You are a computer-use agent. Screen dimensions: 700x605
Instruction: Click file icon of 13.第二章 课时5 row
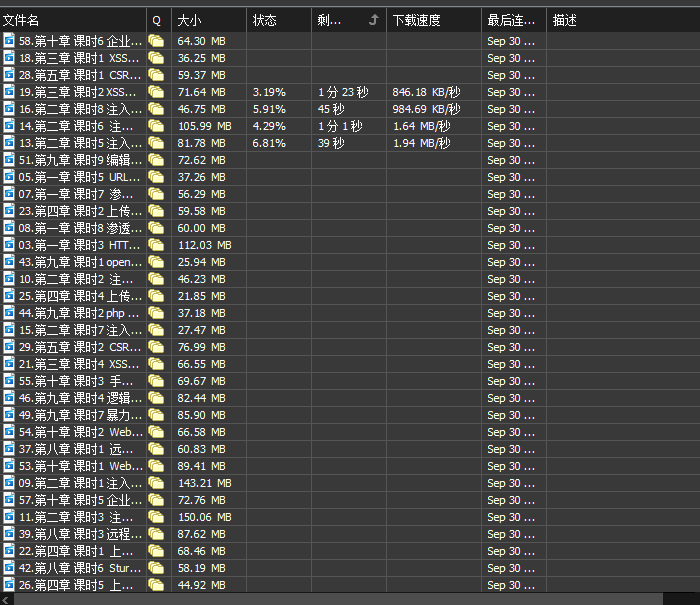click(x=9, y=143)
